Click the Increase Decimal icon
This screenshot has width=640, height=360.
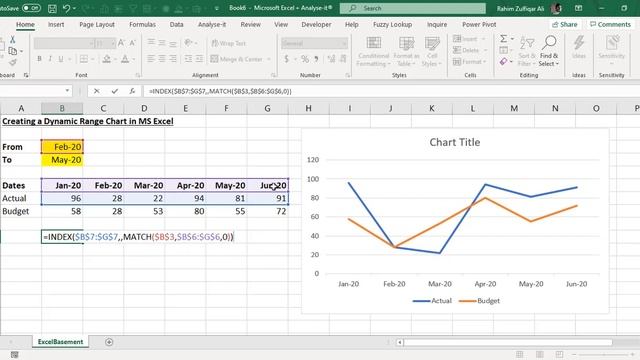pyautogui.click(x=331, y=59)
